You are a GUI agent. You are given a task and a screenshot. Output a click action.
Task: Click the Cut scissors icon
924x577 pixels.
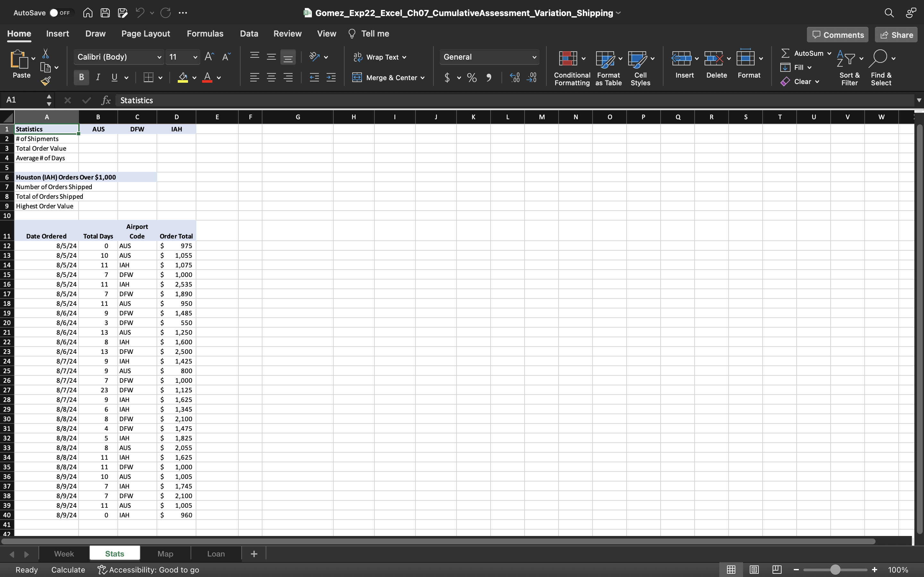click(46, 54)
